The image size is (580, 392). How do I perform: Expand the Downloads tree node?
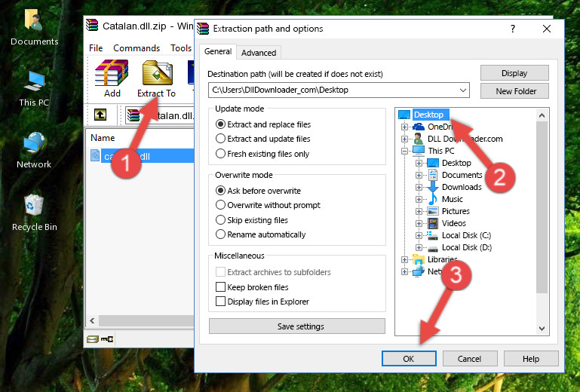pyautogui.click(x=419, y=187)
